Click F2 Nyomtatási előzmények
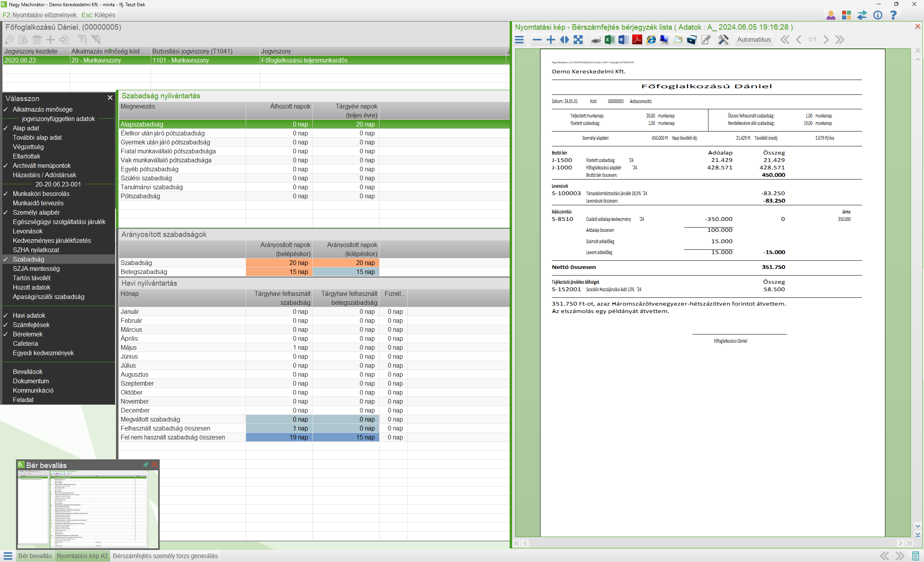The image size is (924, 562). pos(40,15)
